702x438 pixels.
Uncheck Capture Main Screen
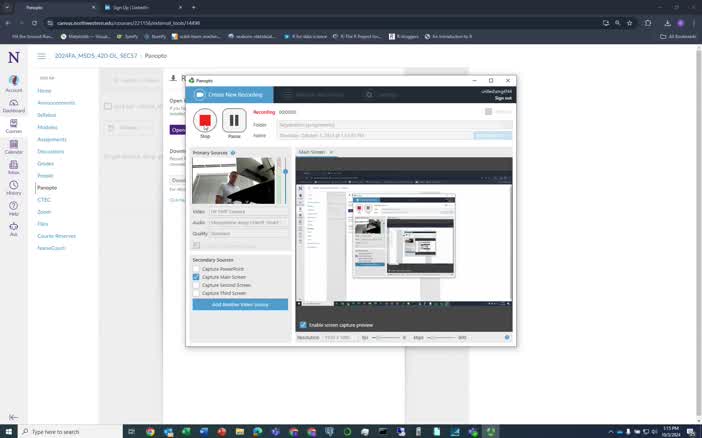196,277
